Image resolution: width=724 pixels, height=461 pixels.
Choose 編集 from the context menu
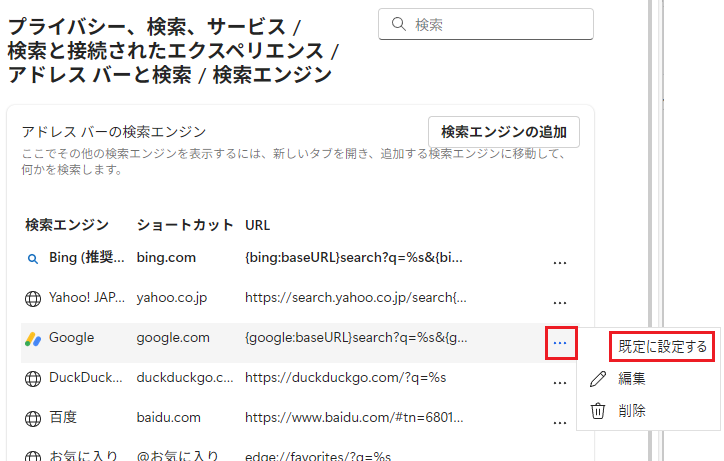pos(632,379)
